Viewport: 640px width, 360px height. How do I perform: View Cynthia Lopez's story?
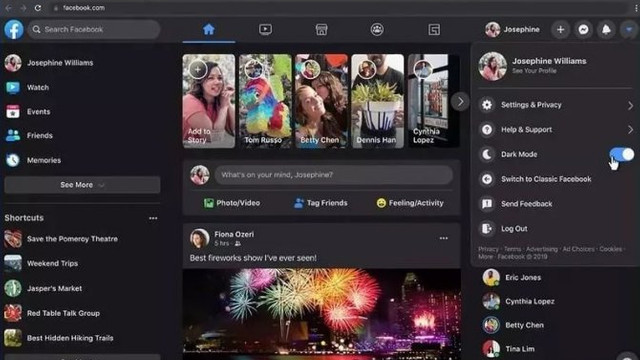point(433,101)
